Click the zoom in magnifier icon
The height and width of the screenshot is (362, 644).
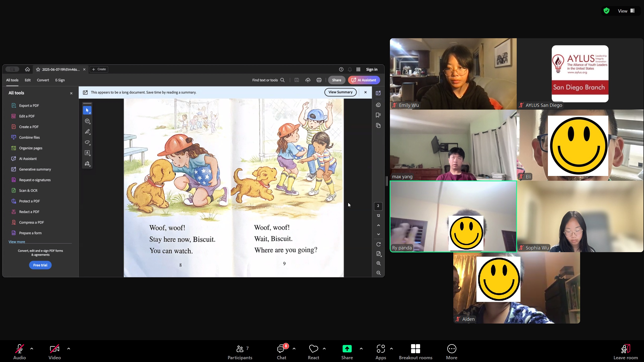click(378, 263)
